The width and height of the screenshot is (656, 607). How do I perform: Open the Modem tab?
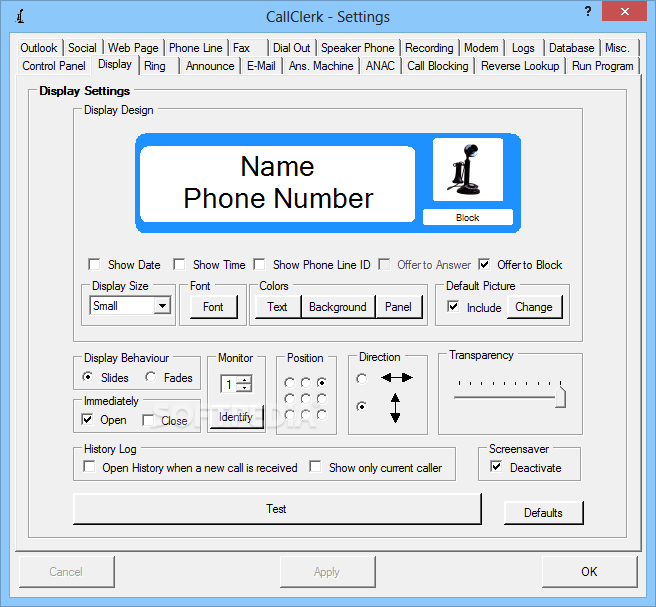point(481,48)
